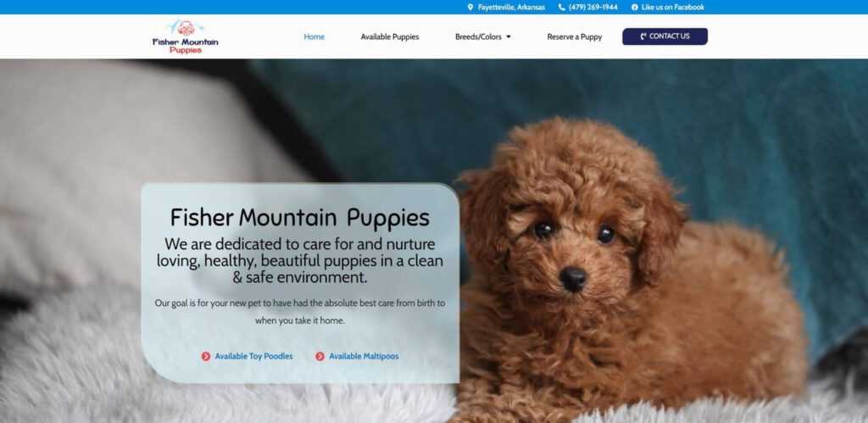The image size is (868, 423).
Task: Select Reserve a Puppy in navigation
Action: pos(575,37)
